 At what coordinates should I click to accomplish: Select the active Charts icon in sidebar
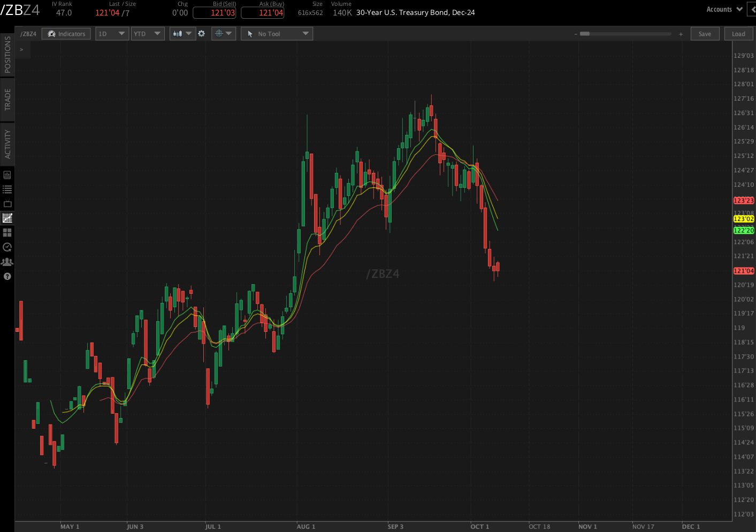(x=7, y=218)
